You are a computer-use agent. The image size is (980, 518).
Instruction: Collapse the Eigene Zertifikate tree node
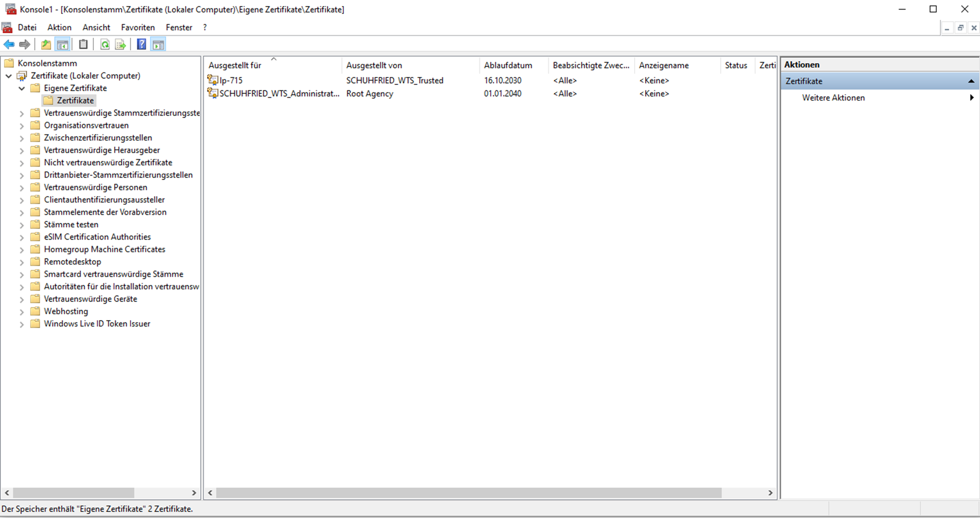click(x=22, y=88)
